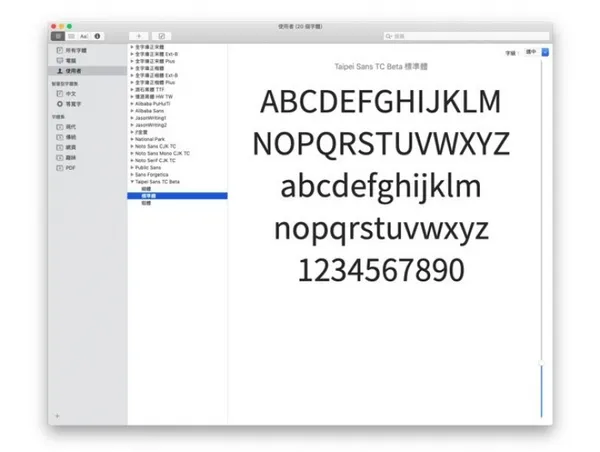Image resolution: width=600 pixels, height=452 pixels.
Task: Click the plus button to add fonts
Action: [x=139, y=36]
